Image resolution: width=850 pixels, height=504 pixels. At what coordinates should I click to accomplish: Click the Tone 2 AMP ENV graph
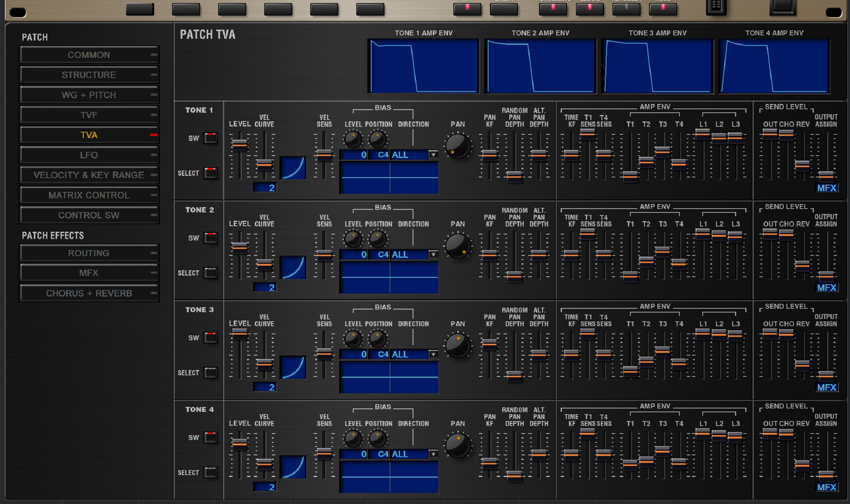540,66
